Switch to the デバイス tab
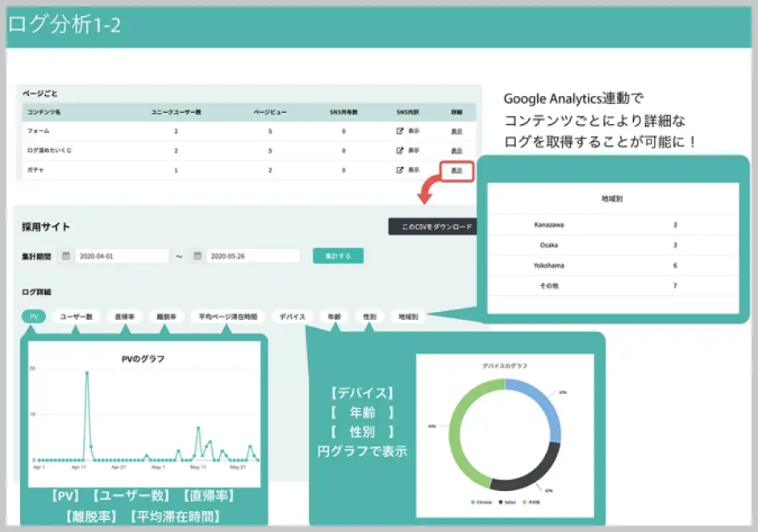The width and height of the screenshot is (758, 532). (292, 317)
